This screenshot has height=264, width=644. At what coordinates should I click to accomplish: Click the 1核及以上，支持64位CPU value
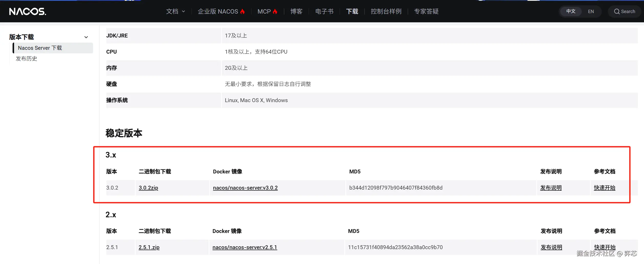point(256,52)
